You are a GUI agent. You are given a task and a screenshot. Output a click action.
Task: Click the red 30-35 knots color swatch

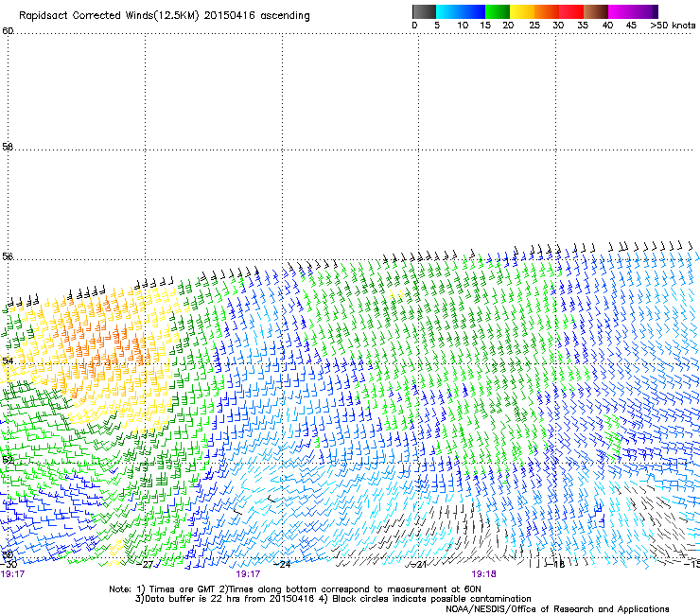coord(571,11)
